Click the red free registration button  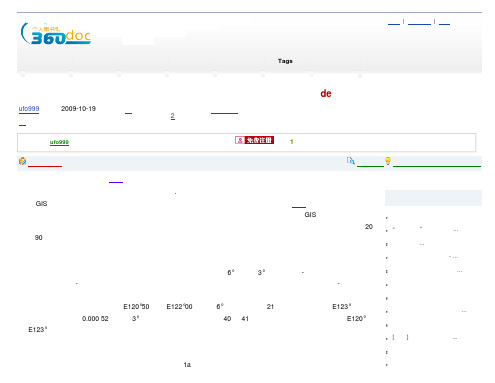pyautogui.click(x=254, y=140)
